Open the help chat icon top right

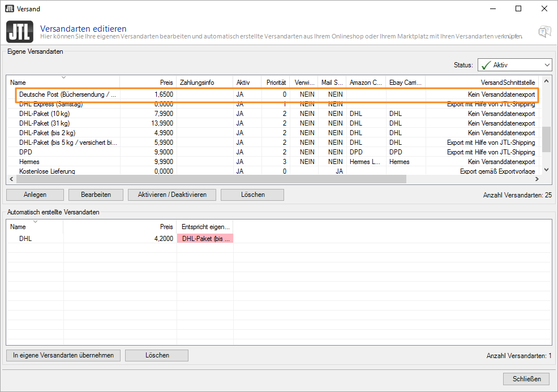(544, 31)
